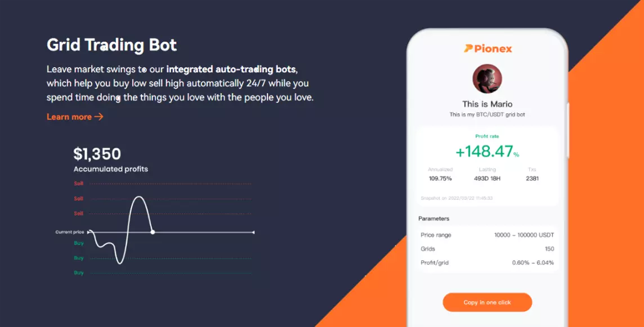This screenshot has height=327, width=644.
Task: Click the Grids value of 150
Action: click(x=550, y=249)
